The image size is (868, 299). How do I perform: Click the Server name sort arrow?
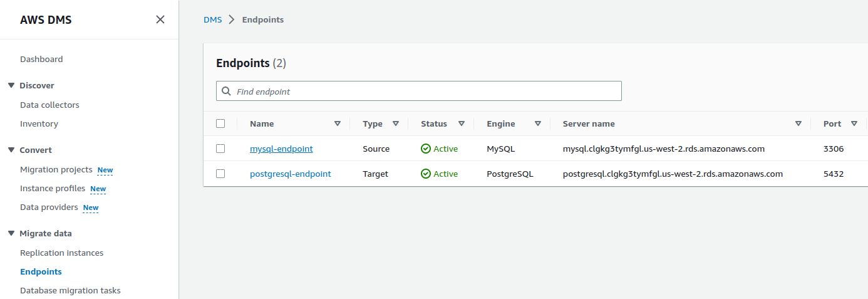click(x=798, y=123)
